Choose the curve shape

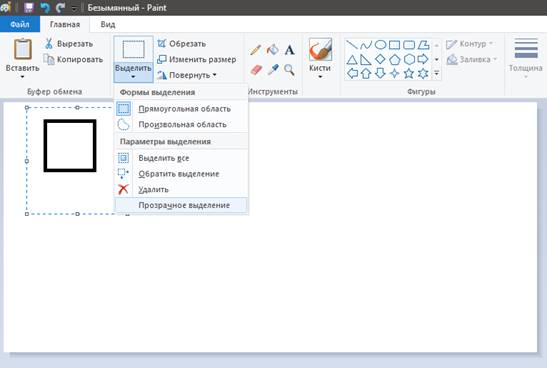pos(366,45)
